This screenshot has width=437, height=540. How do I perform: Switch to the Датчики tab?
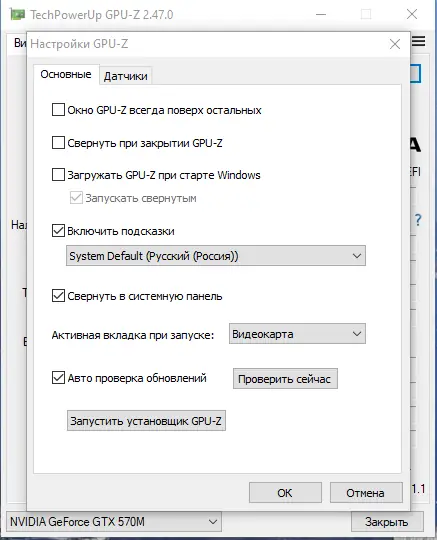(x=126, y=76)
